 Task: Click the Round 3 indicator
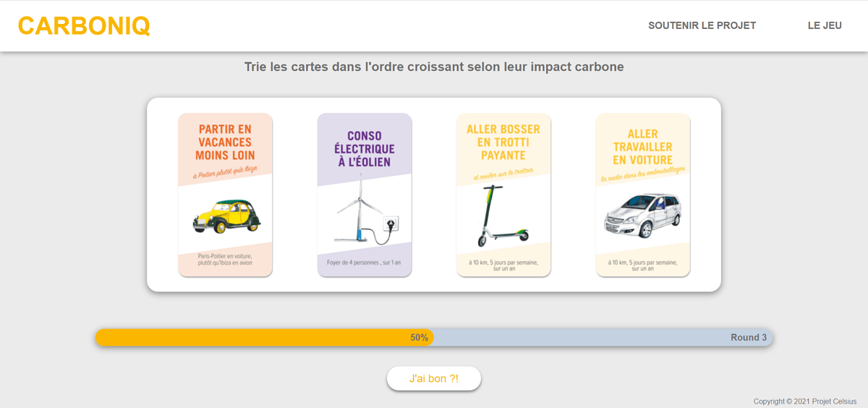point(748,338)
